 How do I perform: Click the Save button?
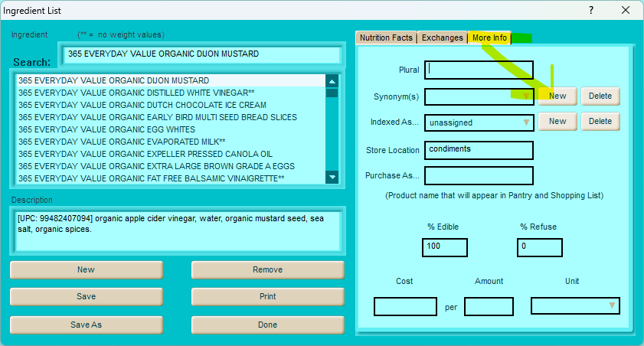(87, 297)
